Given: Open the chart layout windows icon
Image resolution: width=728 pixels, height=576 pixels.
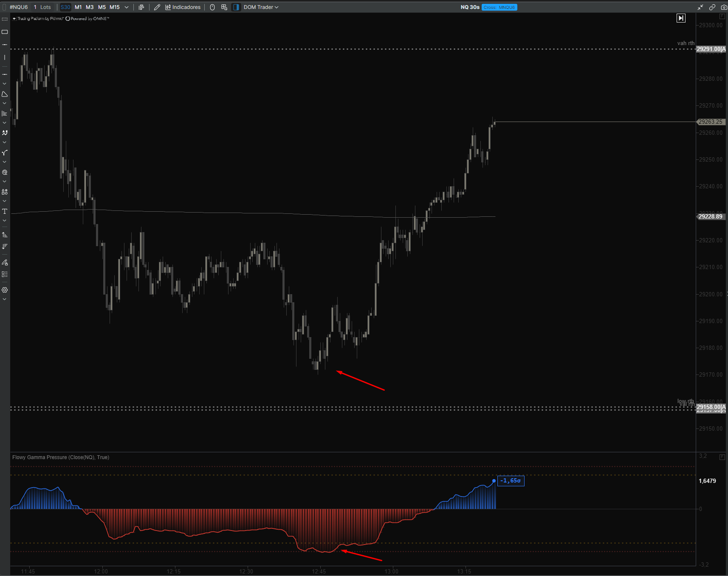Looking at the screenshot, I should (224, 7).
